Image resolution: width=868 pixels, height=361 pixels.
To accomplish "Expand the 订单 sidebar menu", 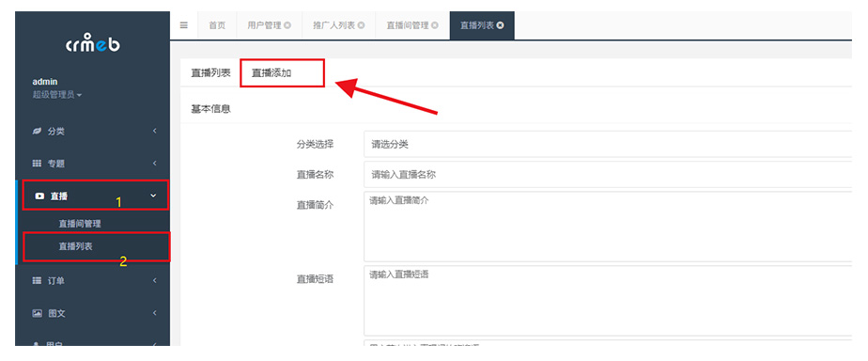I will (x=92, y=281).
